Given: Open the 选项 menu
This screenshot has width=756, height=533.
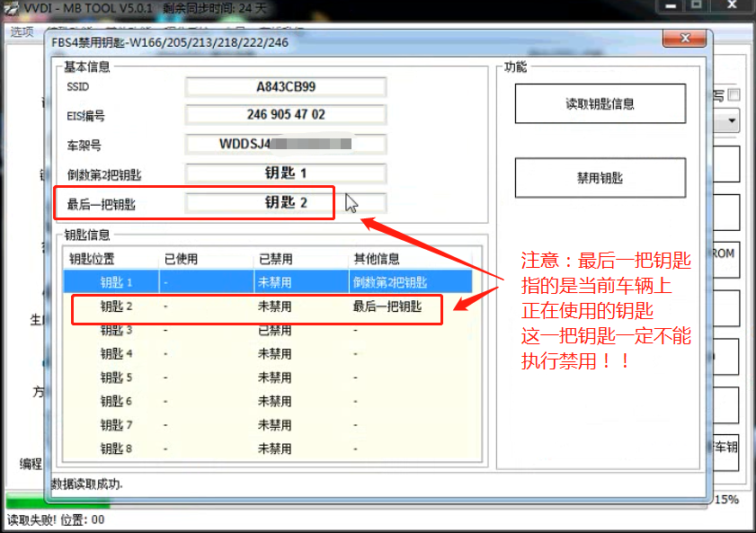Looking at the screenshot, I should [22, 31].
